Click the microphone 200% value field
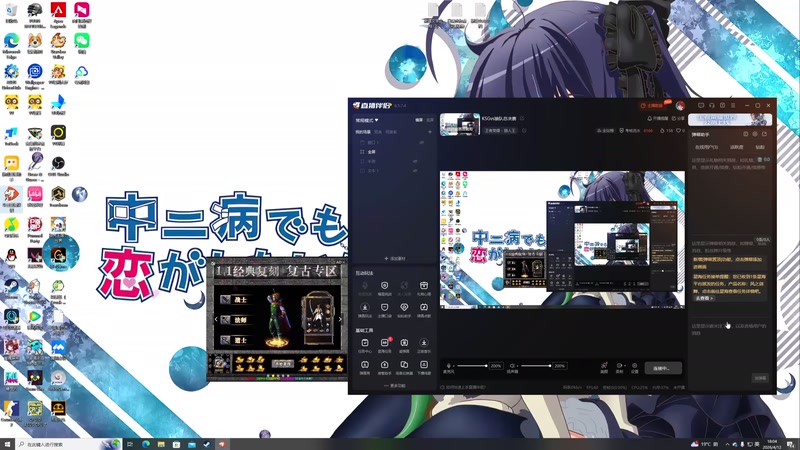 496,366
